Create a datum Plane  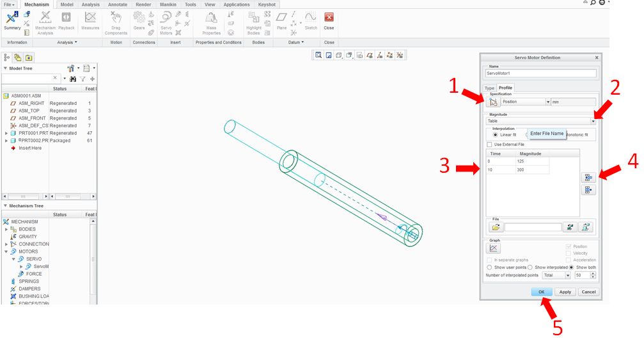[x=281, y=20]
